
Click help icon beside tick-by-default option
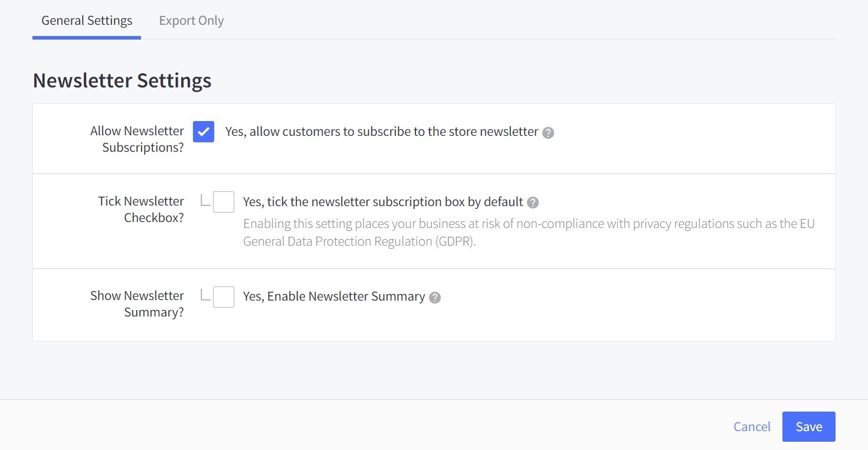click(x=533, y=203)
